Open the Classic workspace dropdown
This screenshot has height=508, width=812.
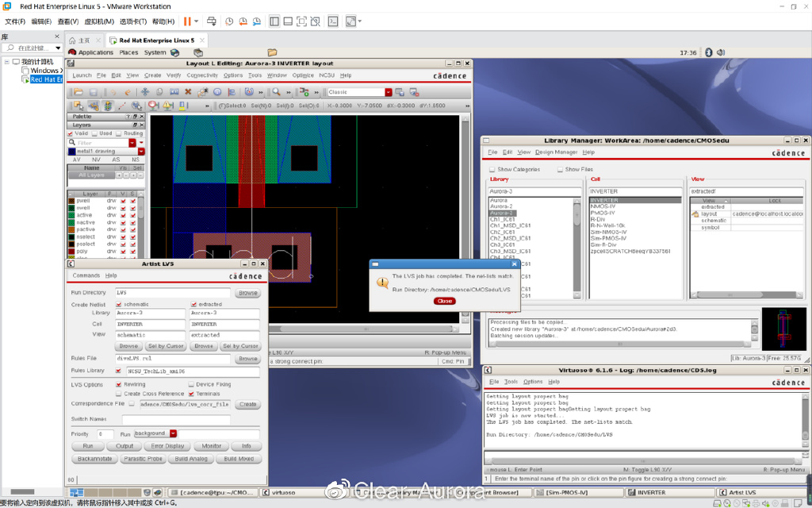tap(389, 92)
